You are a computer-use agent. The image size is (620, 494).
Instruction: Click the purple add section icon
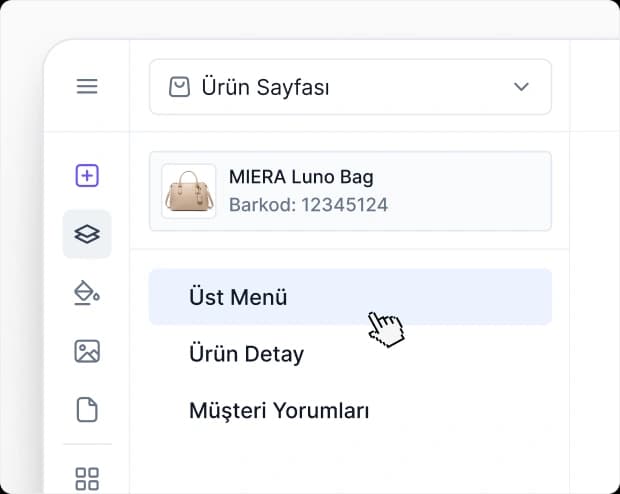(87, 176)
